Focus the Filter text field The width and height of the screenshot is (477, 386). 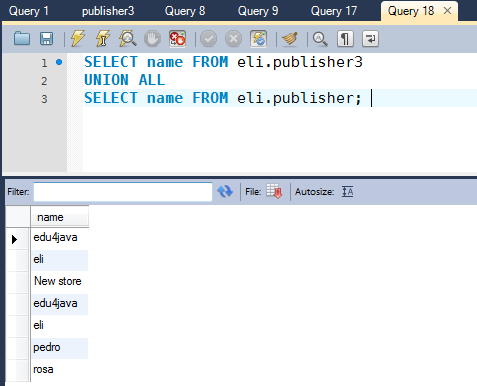tap(123, 192)
